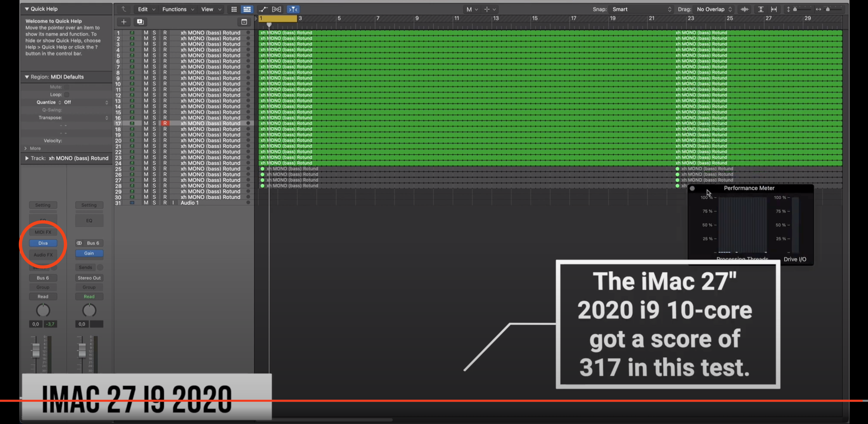The width and height of the screenshot is (868, 424).
Task: Open the Quantize Off dropdown
Action: (x=86, y=103)
